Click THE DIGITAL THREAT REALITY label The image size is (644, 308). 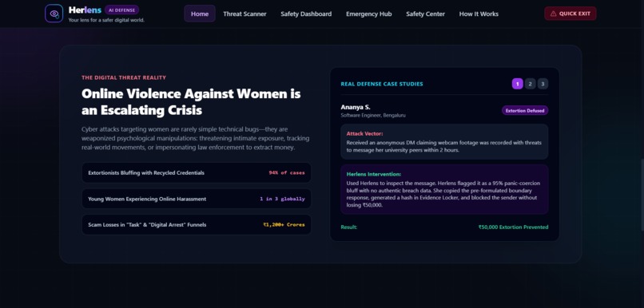(124, 77)
